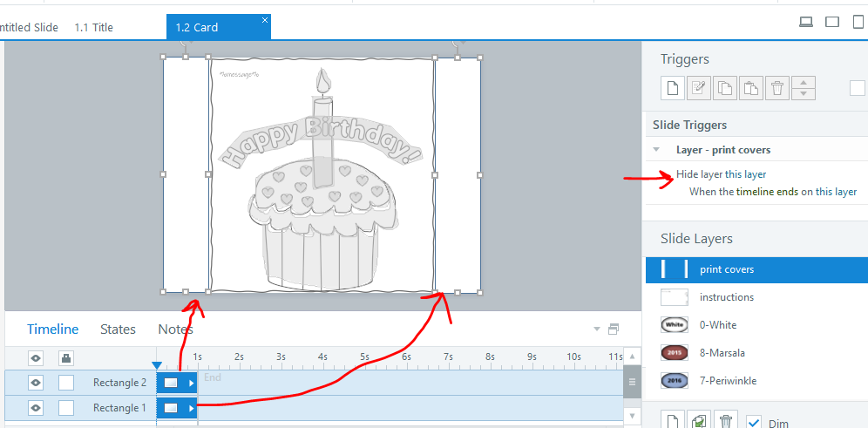Delete the selected trigger
The height and width of the screenshot is (428, 868).
coord(777,88)
